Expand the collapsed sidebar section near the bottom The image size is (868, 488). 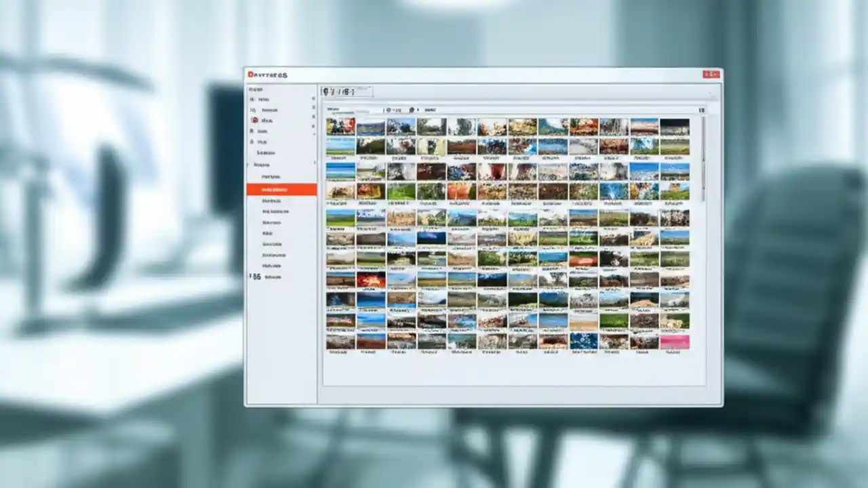(251, 277)
